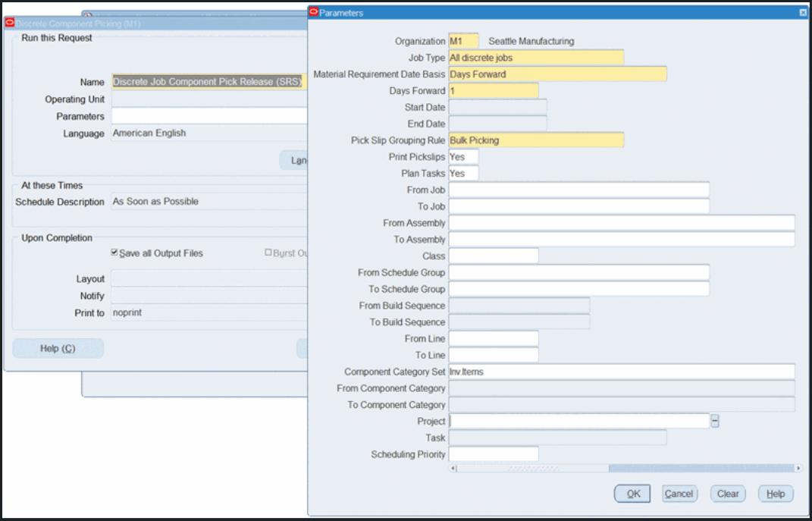Click the Parameters field in request window

click(209, 116)
